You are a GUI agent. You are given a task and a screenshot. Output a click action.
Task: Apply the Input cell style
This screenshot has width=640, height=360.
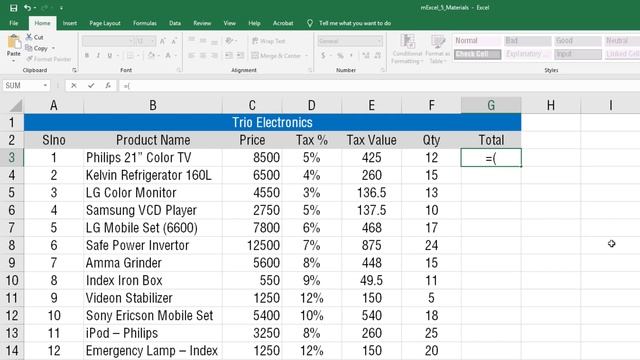pyautogui.click(x=578, y=54)
